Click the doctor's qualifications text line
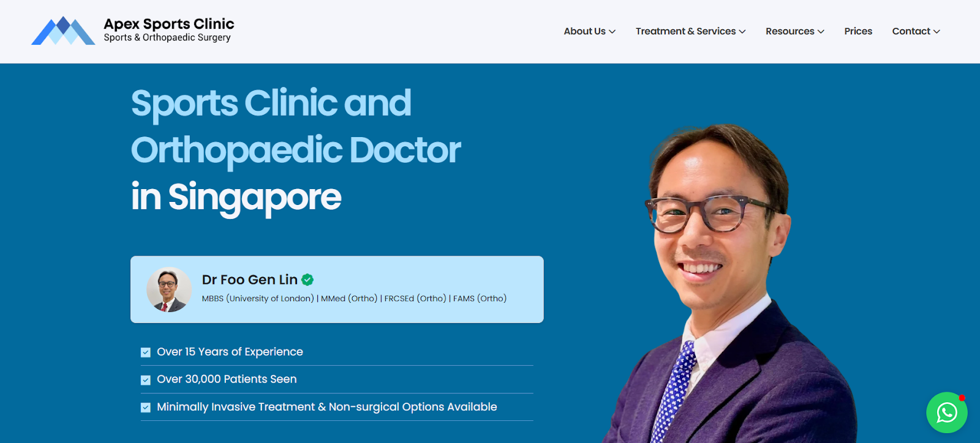Screen dimensions: 980x443 [354, 299]
